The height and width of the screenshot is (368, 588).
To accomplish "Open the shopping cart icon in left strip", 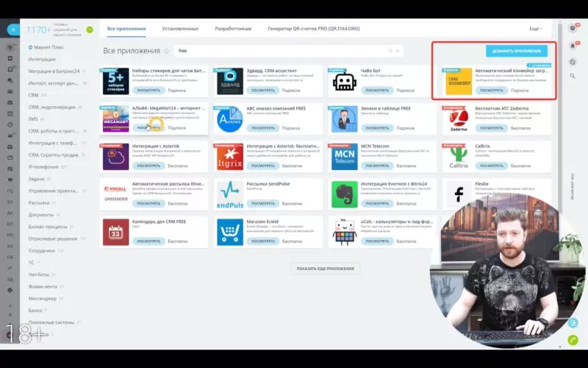I will coord(10,180).
